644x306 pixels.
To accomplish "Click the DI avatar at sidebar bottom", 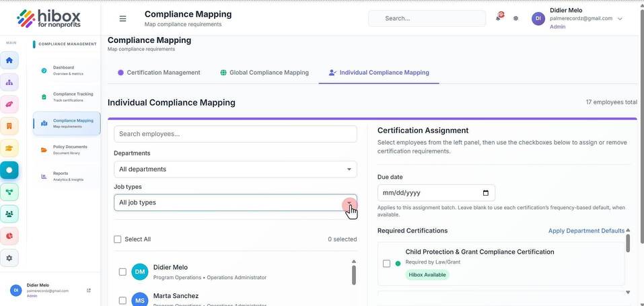I will coord(16,290).
